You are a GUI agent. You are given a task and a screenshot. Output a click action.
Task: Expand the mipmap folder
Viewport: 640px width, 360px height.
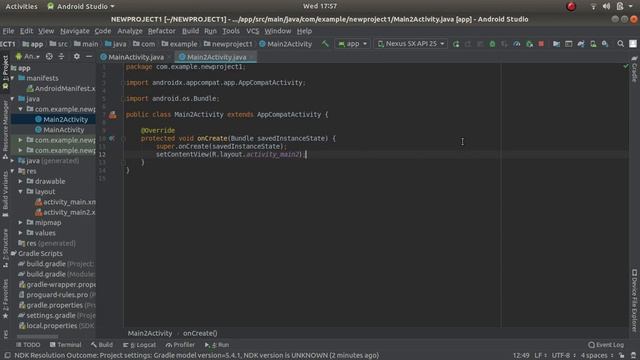coord(21,222)
